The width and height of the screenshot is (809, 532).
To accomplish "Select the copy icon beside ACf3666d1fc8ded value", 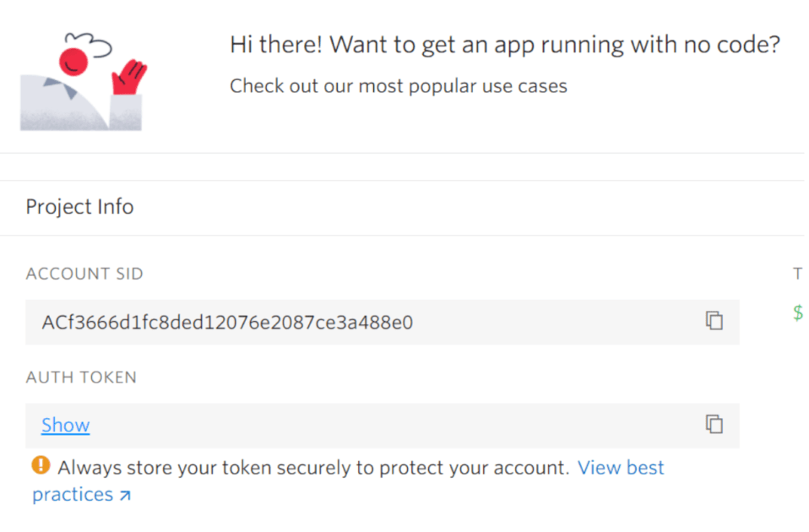I will click(714, 322).
